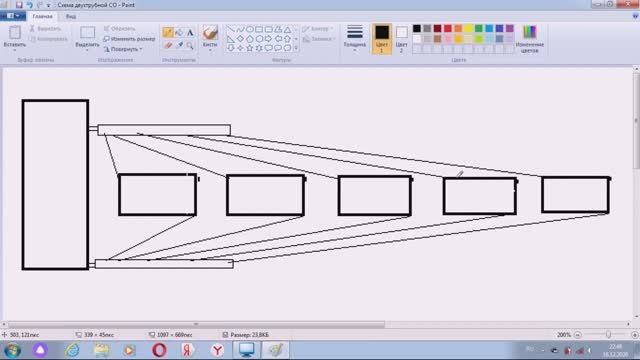
Task: Open Opera from the taskbar
Action: pos(159,350)
